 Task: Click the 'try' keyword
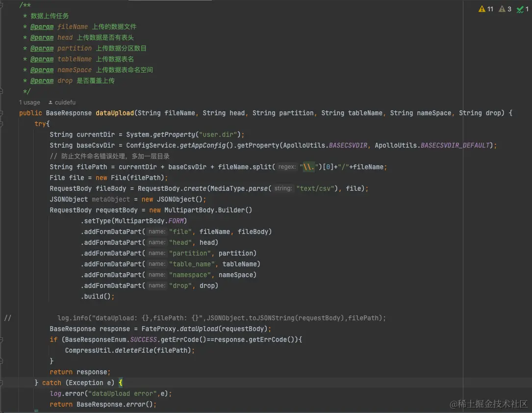click(x=40, y=124)
